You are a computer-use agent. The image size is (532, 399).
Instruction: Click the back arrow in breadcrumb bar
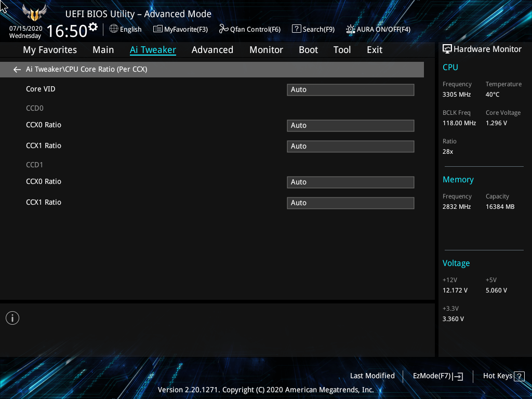point(17,70)
